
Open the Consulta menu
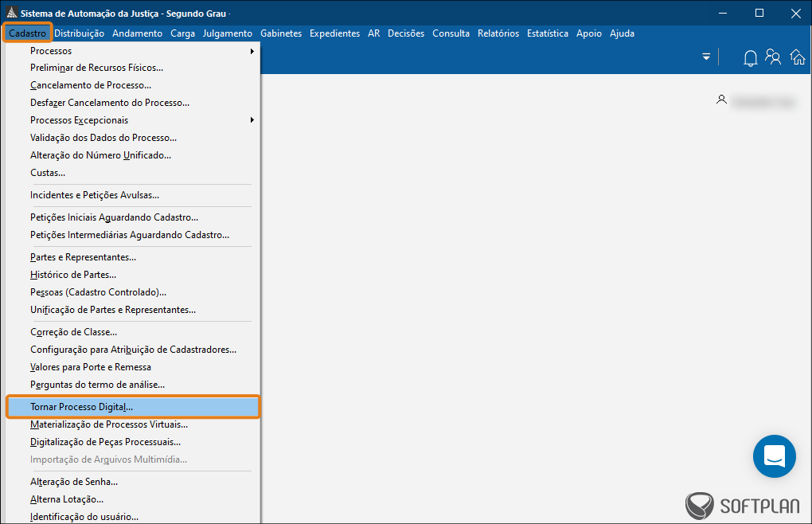(451, 33)
